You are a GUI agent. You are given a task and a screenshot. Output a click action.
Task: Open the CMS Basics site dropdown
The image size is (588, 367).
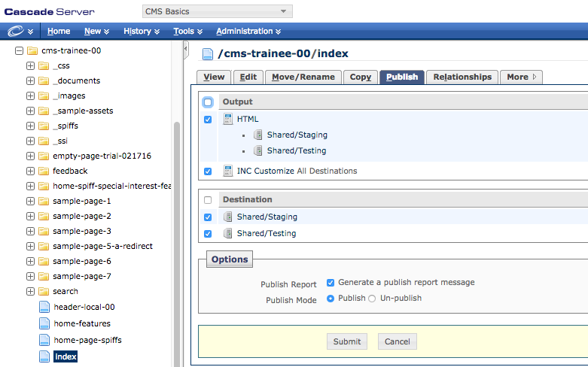click(x=217, y=11)
